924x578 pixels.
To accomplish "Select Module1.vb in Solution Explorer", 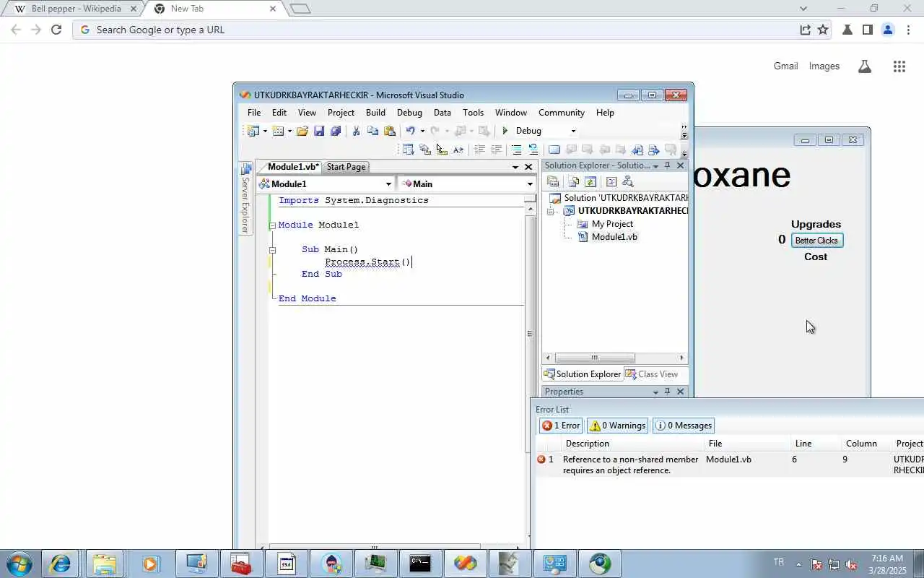I will [614, 237].
